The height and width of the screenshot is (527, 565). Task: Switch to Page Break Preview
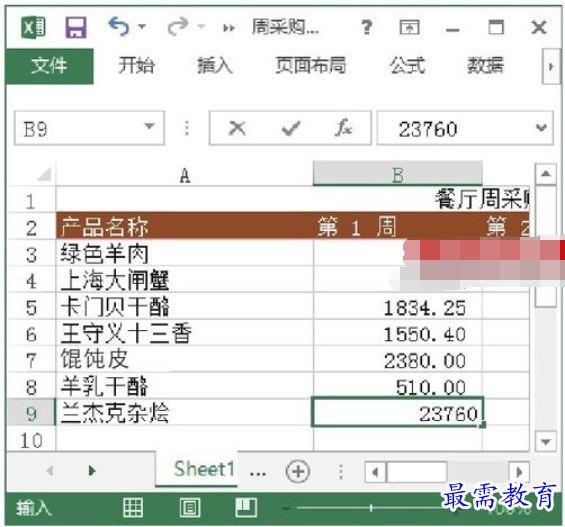pos(246,508)
